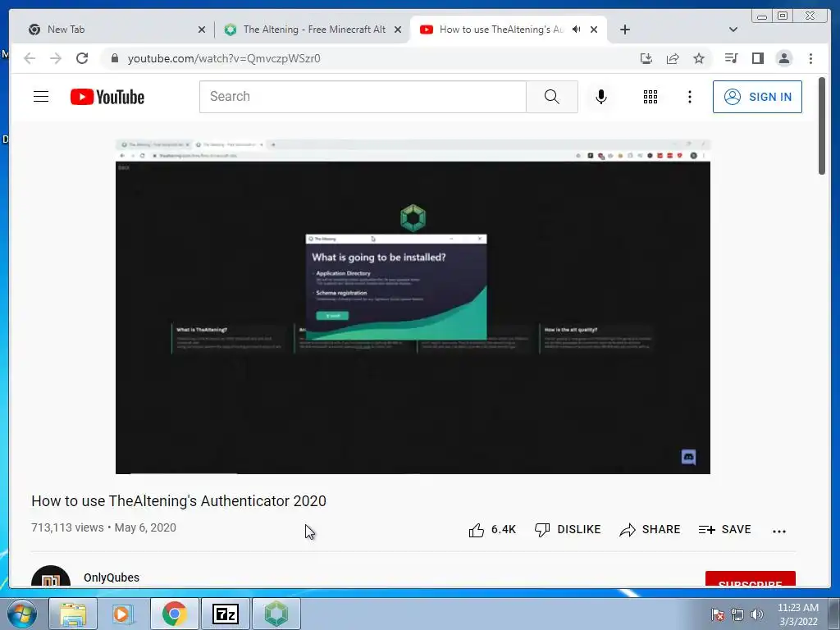Screen dimensions: 840x630
Task: Go to the YouTube home logo
Action: pyautogui.click(x=107, y=97)
